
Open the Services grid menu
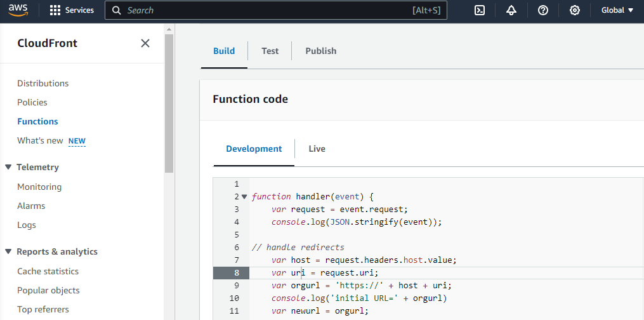coord(72,10)
